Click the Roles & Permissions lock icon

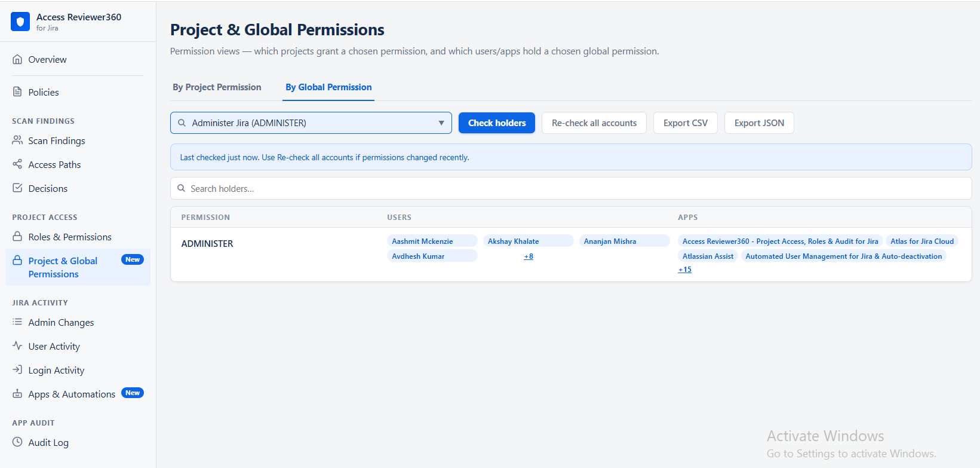click(17, 237)
